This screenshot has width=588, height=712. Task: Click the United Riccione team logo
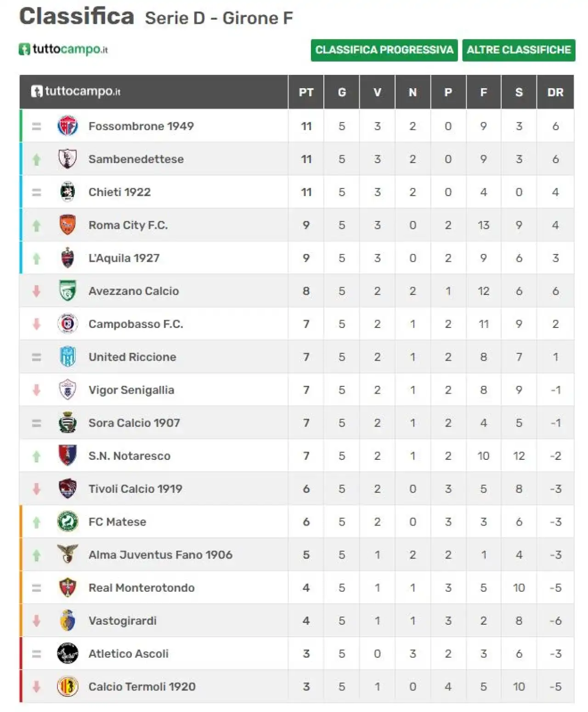pos(68,357)
